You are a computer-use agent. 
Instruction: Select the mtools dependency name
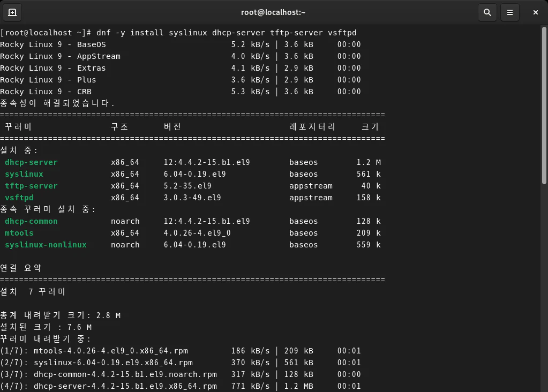coord(19,233)
